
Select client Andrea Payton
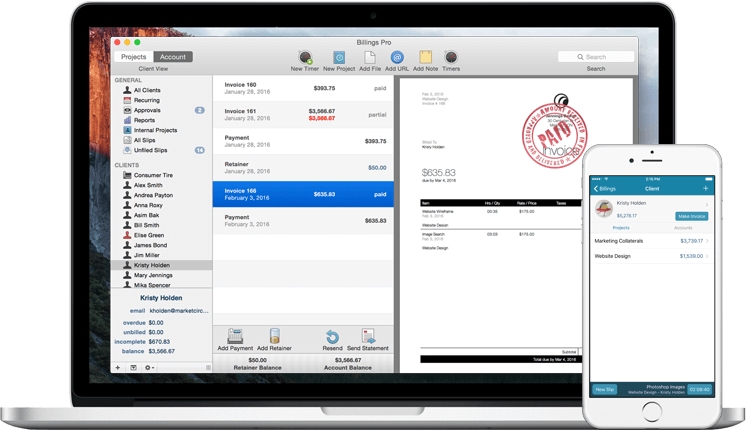[153, 195]
